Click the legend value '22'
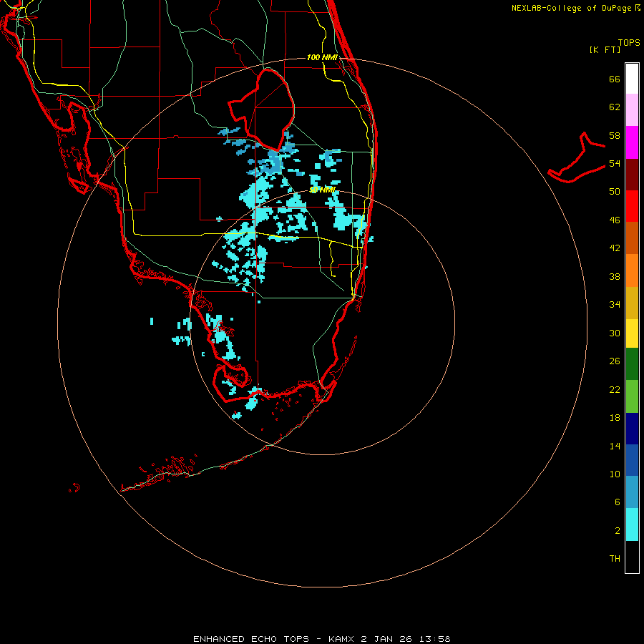Viewport: 644px width, 644px height. (615, 389)
